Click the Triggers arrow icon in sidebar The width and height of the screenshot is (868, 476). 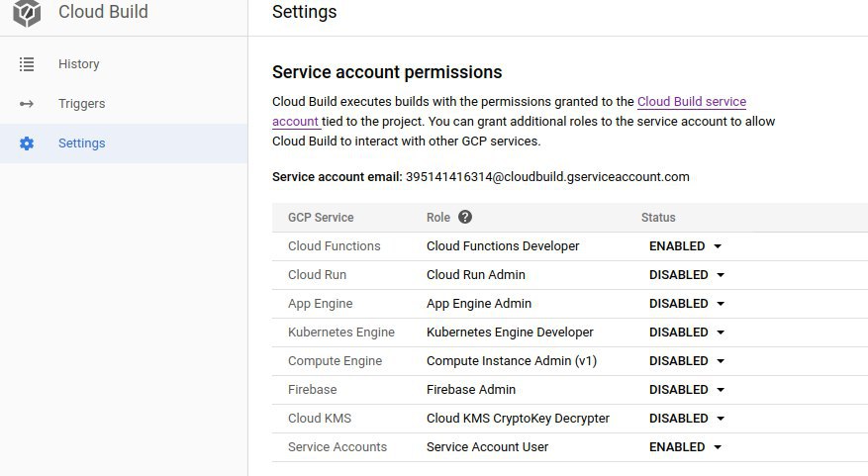(27, 104)
